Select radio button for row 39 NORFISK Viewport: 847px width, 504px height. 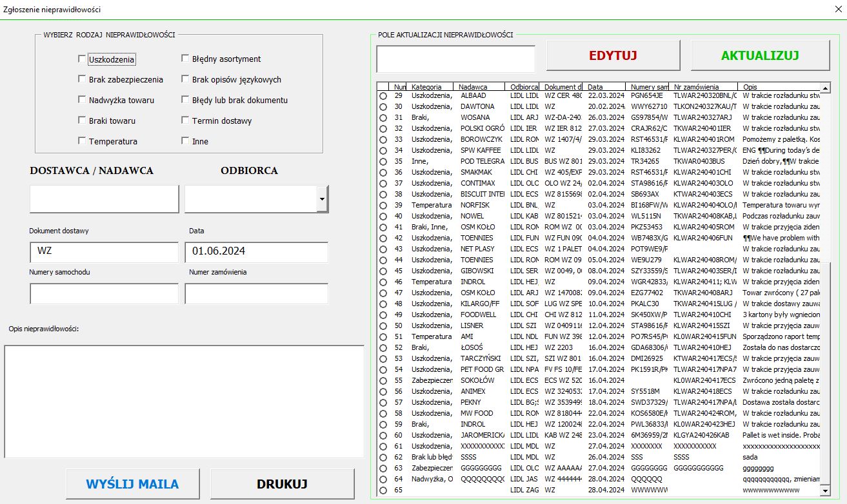383,206
